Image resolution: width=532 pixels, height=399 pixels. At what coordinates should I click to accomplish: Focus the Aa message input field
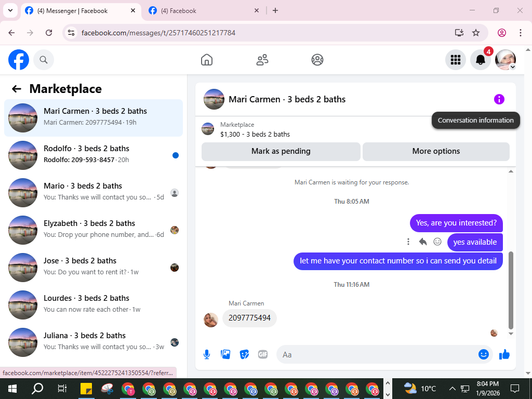377,354
